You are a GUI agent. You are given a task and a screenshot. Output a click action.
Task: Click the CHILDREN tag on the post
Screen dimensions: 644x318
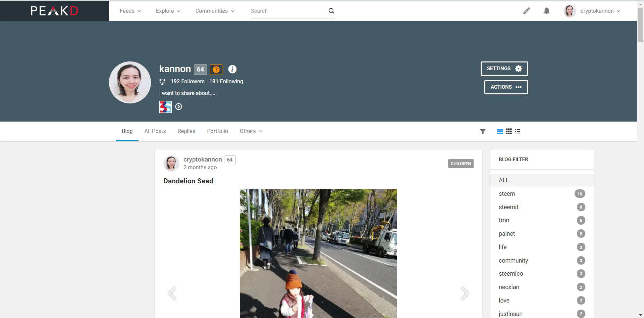tap(461, 164)
